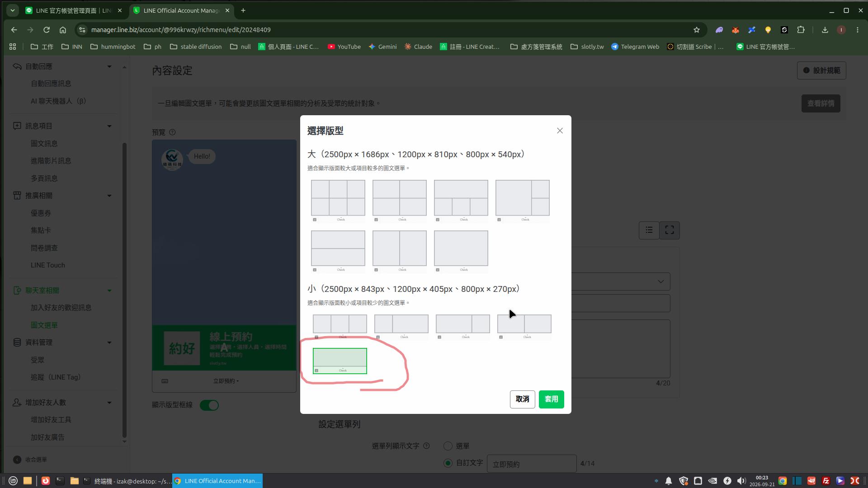Click 查看詳情 button
Screen dimensions: 868x488
821,103
